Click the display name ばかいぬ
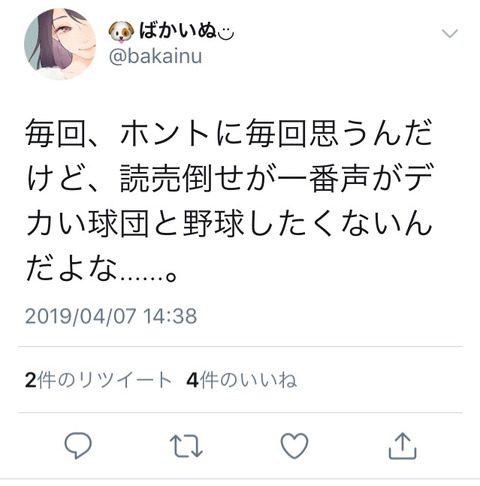 (178, 31)
